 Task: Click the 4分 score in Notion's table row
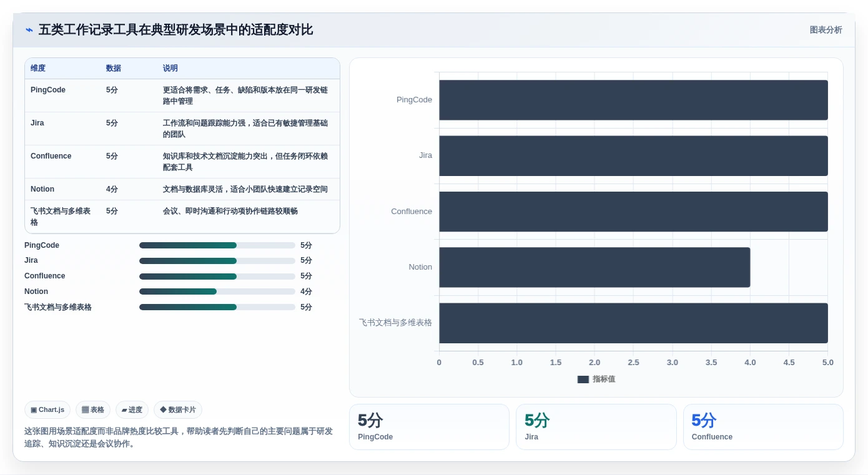coord(112,189)
